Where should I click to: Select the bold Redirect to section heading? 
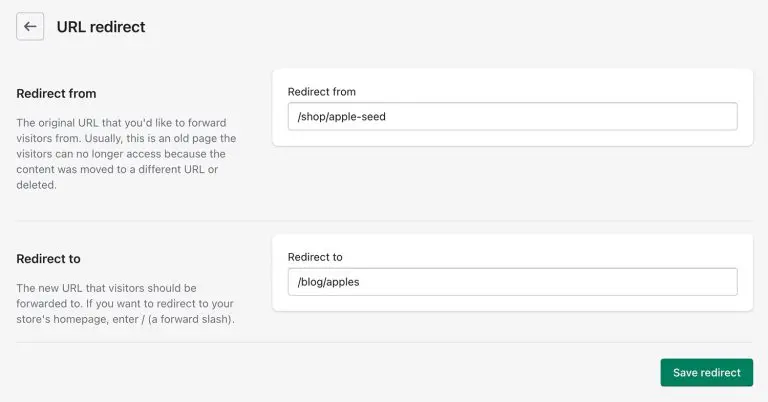48,259
